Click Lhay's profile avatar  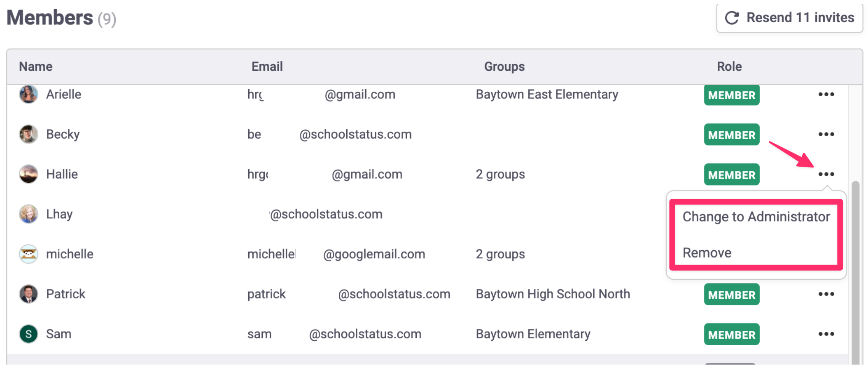[x=28, y=214]
